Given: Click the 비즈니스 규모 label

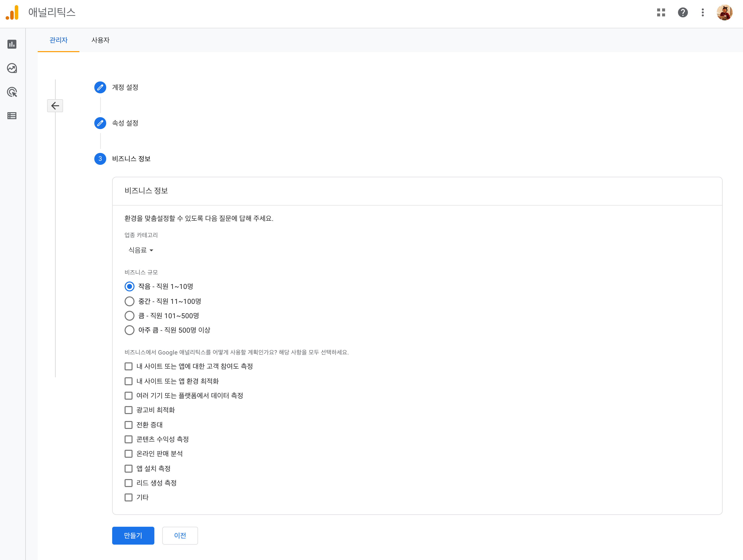Looking at the screenshot, I should tap(141, 273).
